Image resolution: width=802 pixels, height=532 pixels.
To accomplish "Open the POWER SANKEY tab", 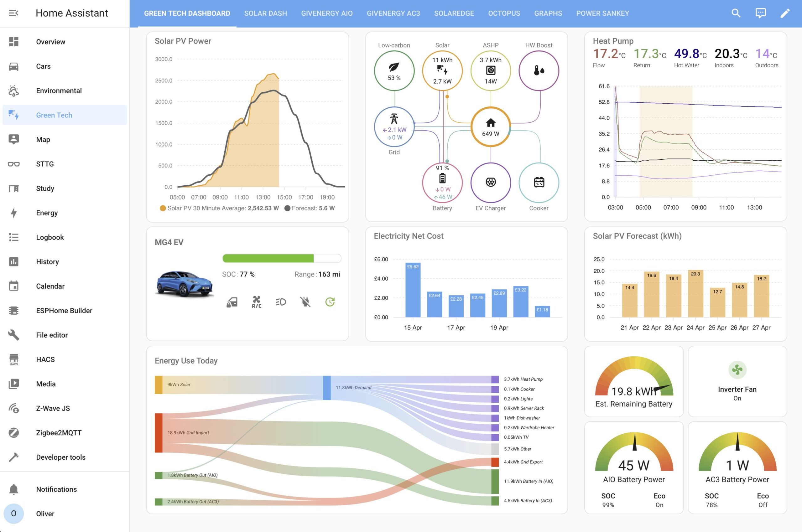I will pyautogui.click(x=602, y=13).
